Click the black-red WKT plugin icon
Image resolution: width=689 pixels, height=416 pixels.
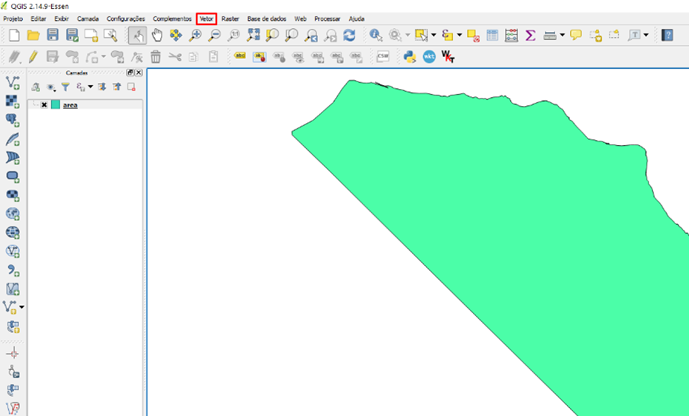click(x=448, y=57)
